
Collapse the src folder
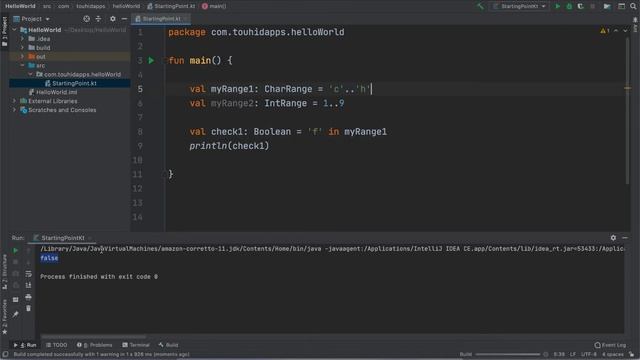[x=23, y=65]
